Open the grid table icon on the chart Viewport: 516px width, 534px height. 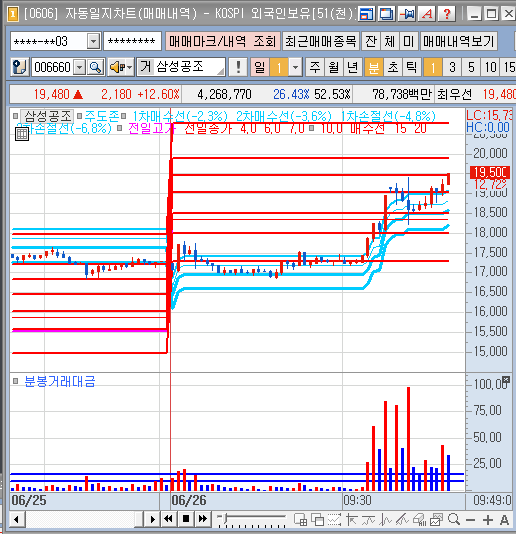(x=22, y=134)
